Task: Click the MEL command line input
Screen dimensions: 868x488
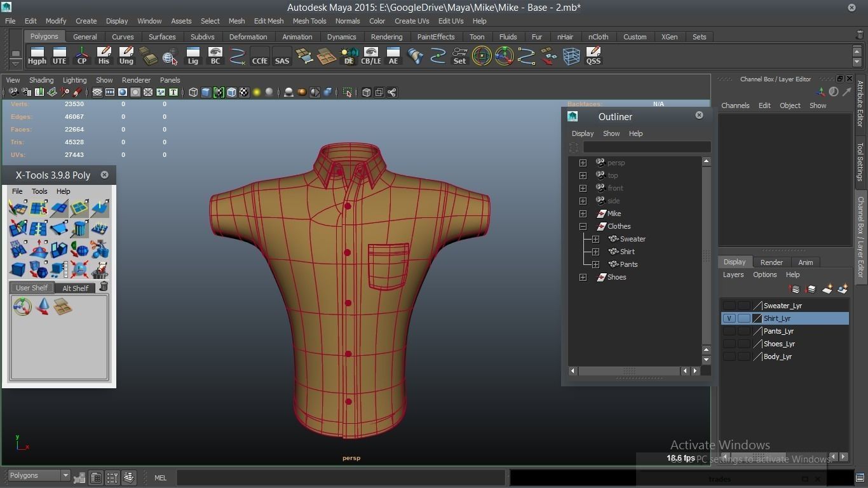Action: (x=341, y=478)
